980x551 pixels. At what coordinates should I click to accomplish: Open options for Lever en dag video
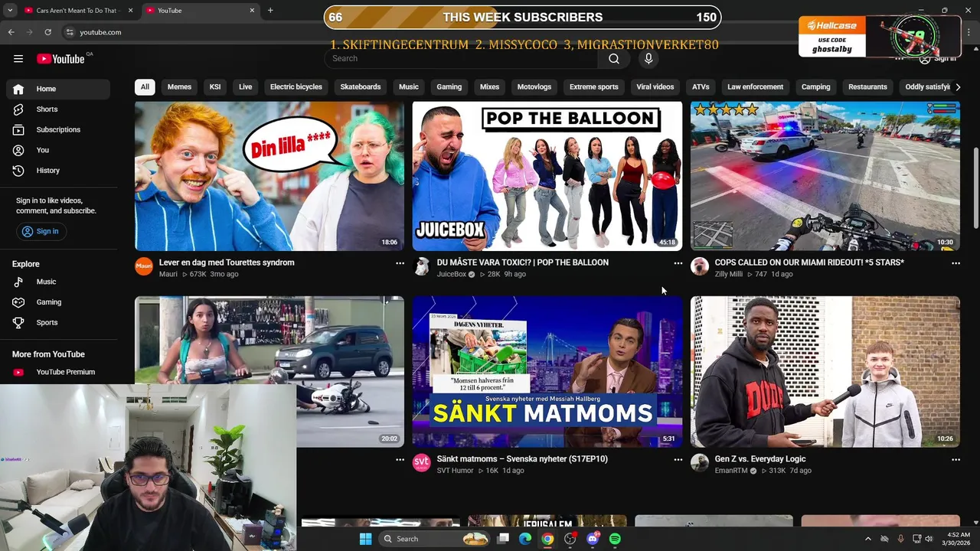tap(400, 263)
